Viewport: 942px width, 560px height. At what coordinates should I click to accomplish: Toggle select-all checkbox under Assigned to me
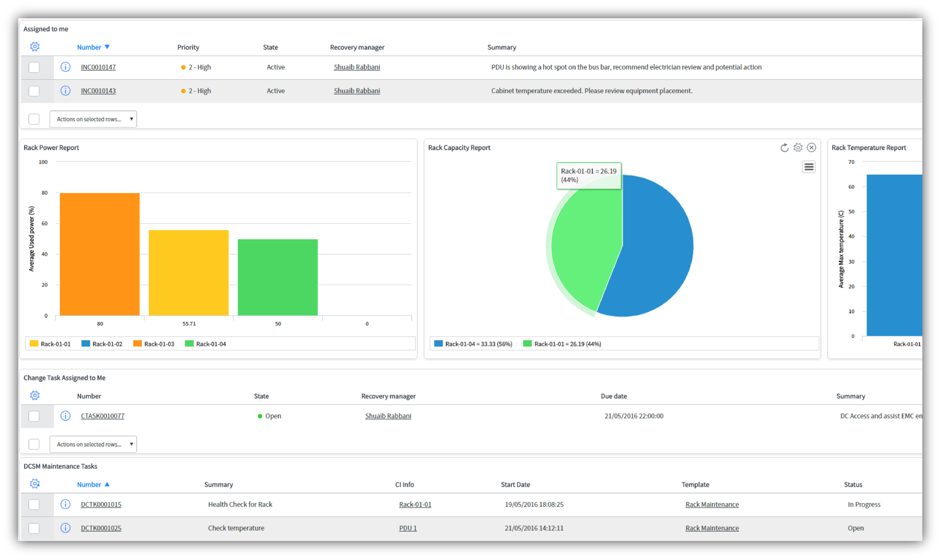pyautogui.click(x=34, y=119)
